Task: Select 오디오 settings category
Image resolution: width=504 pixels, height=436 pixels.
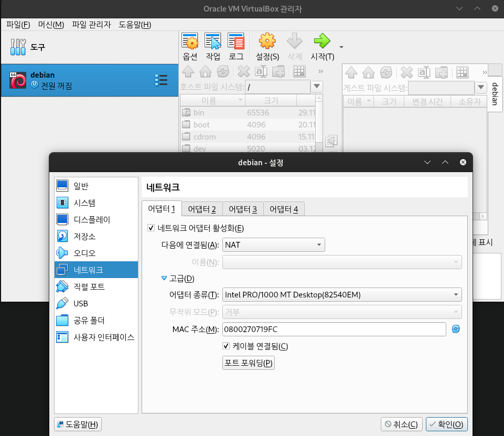Action: tap(96, 253)
